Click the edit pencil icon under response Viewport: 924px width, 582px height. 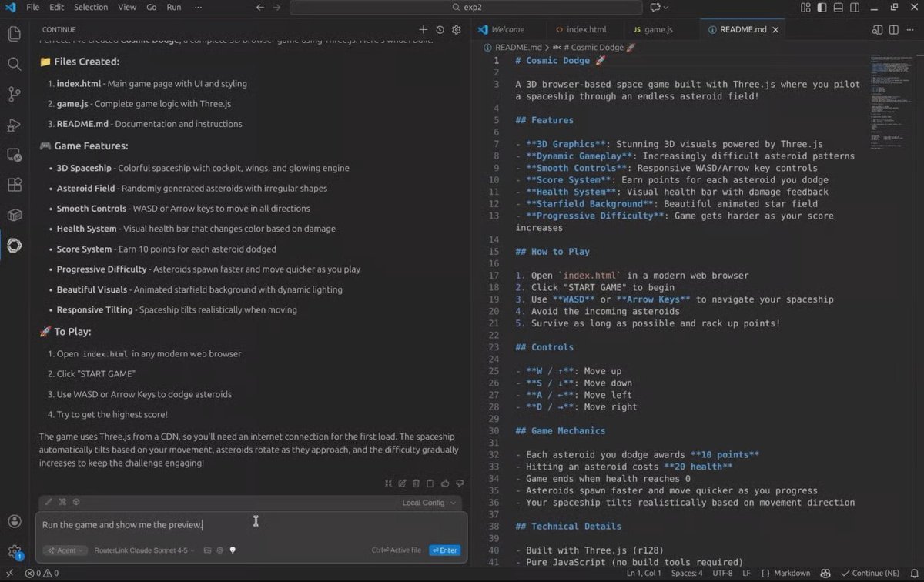(402, 483)
